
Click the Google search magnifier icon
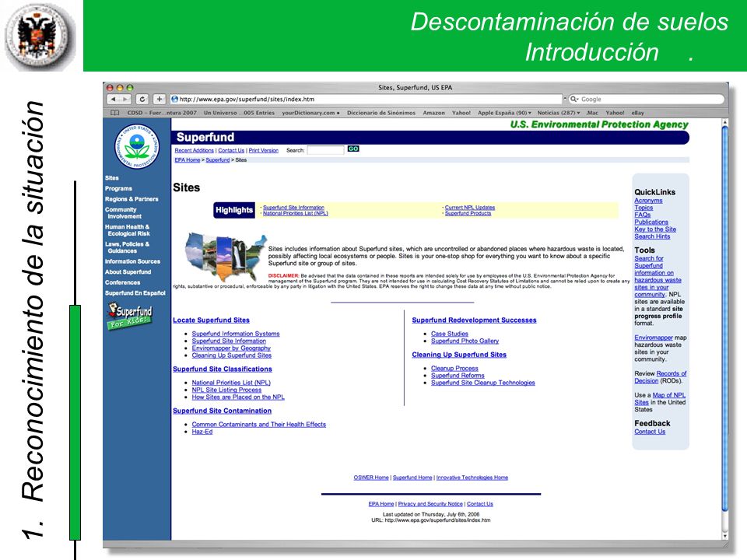pyautogui.click(x=574, y=99)
